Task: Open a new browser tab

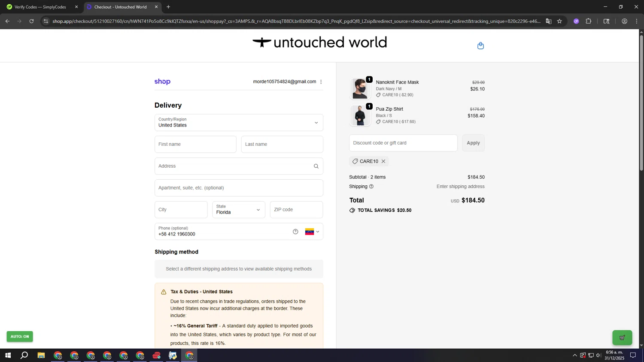Action: pos(168,7)
